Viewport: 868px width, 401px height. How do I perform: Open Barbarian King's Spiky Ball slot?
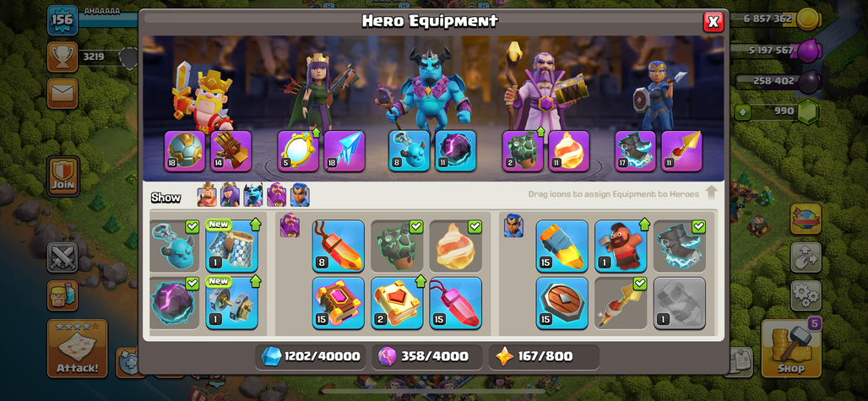point(185,151)
